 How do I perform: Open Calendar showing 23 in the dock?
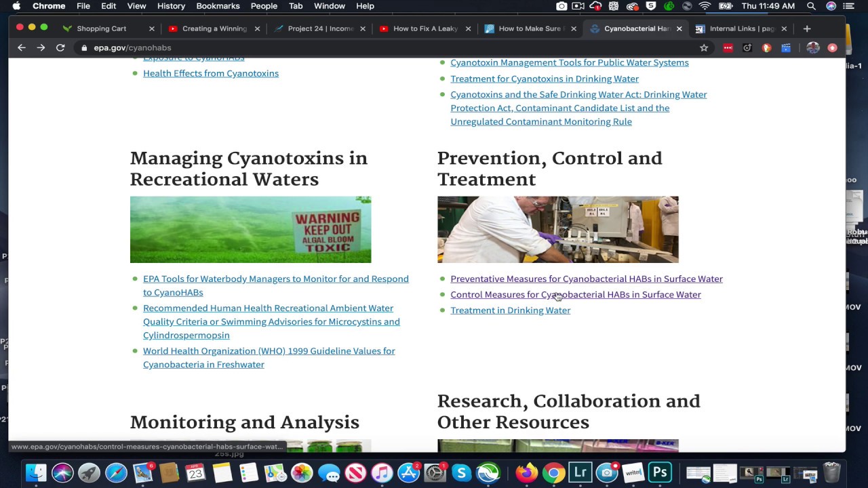click(x=195, y=472)
